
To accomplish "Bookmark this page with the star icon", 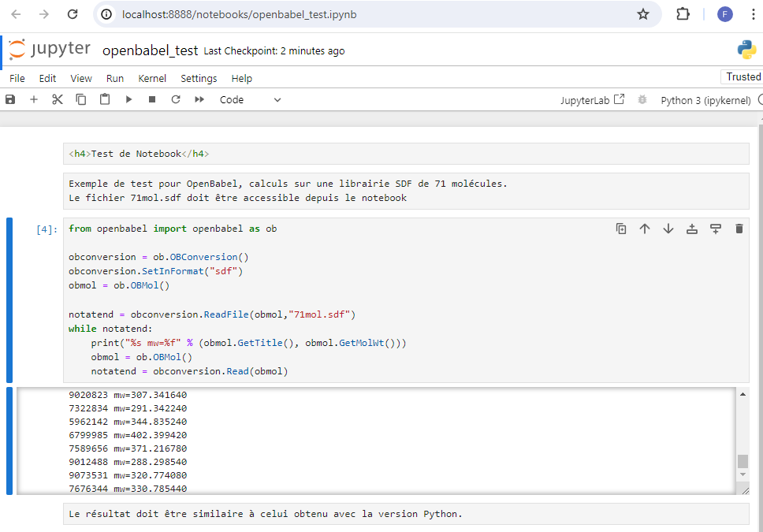I will tap(643, 15).
